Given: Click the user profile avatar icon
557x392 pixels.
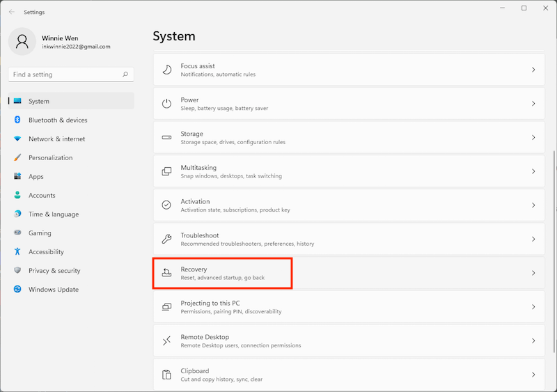Looking at the screenshot, I should [x=22, y=42].
